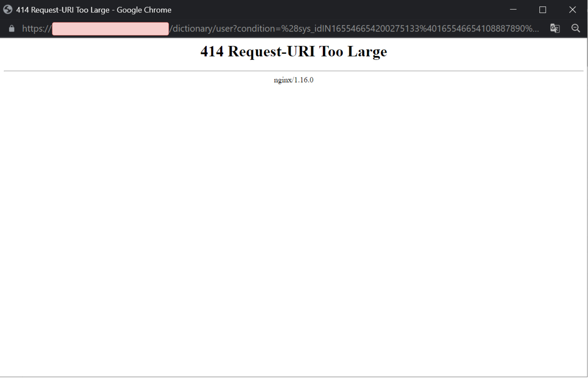588x378 pixels.
Task: Click the horizontal divider line under heading
Action: point(293,71)
